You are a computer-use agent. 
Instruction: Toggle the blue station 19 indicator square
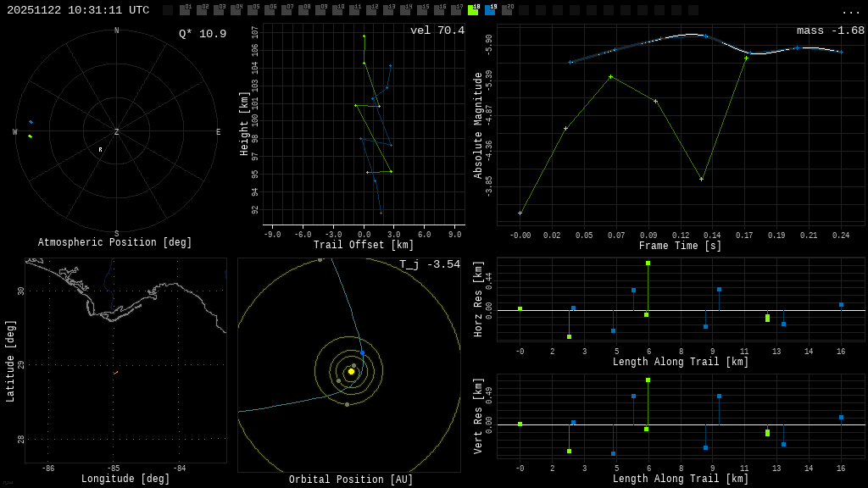(490, 10)
